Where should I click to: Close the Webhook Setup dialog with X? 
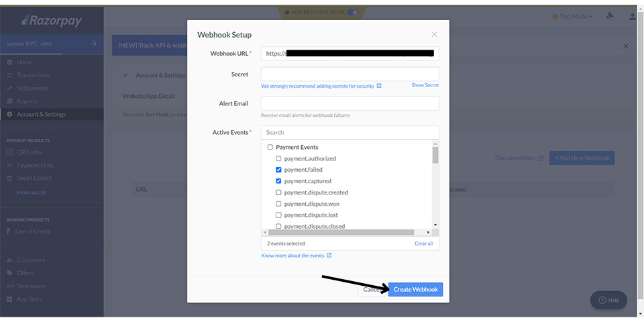coord(434,34)
